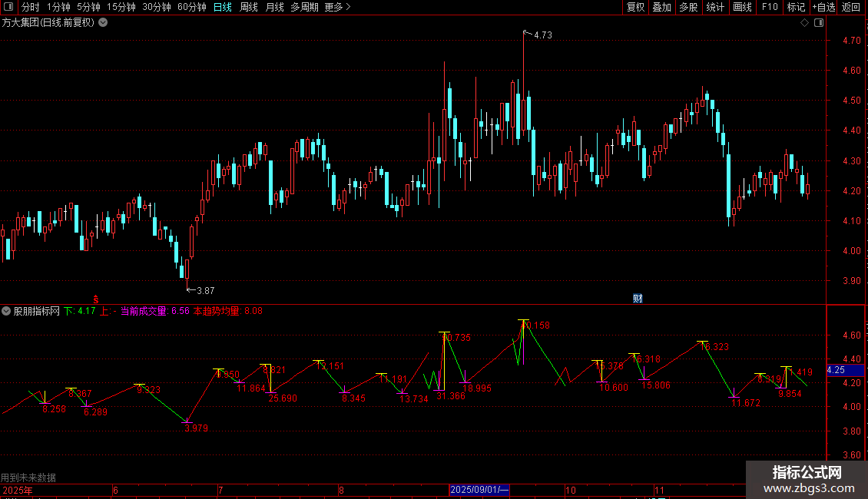Click the 18.995 indicator label
Screen dimensions: 868x499
click(476, 388)
